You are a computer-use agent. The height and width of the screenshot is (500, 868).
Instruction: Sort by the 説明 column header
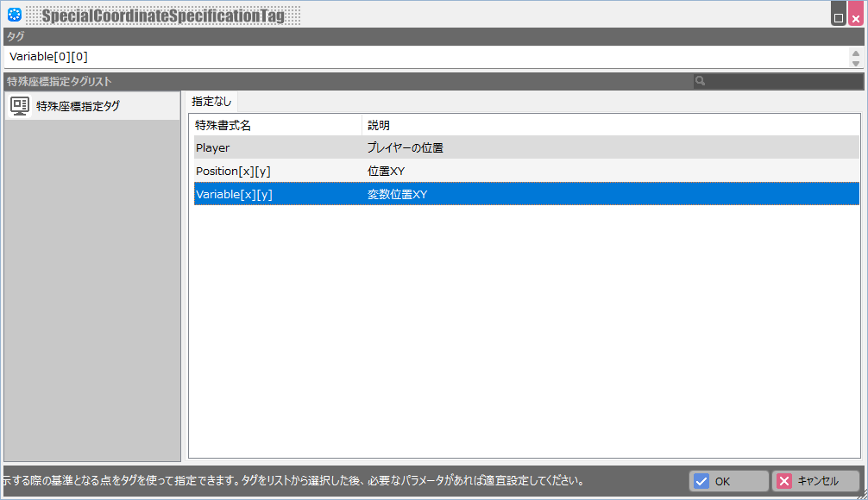[609, 125]
